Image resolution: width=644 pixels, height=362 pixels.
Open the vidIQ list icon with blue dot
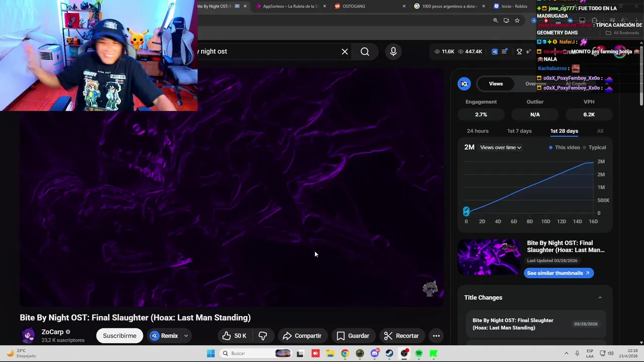pyautogui.click(x=505, y=51)
